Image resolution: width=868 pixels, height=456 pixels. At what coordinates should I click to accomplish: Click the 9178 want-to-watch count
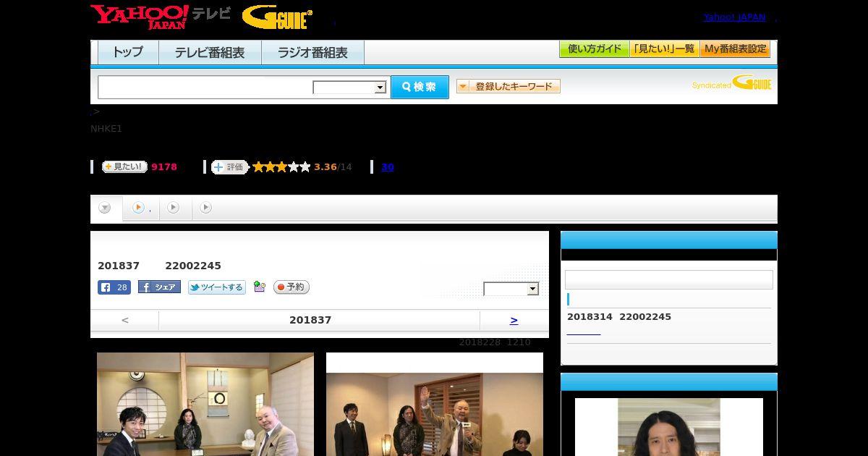coord(164,167)
